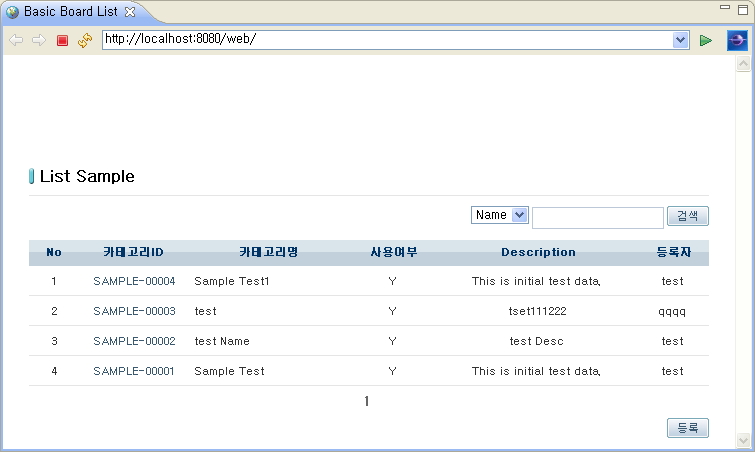Click the browser forward arrow icon
Image resolution: width=755 pixels, height=452 pixels.
click(39, 40)
